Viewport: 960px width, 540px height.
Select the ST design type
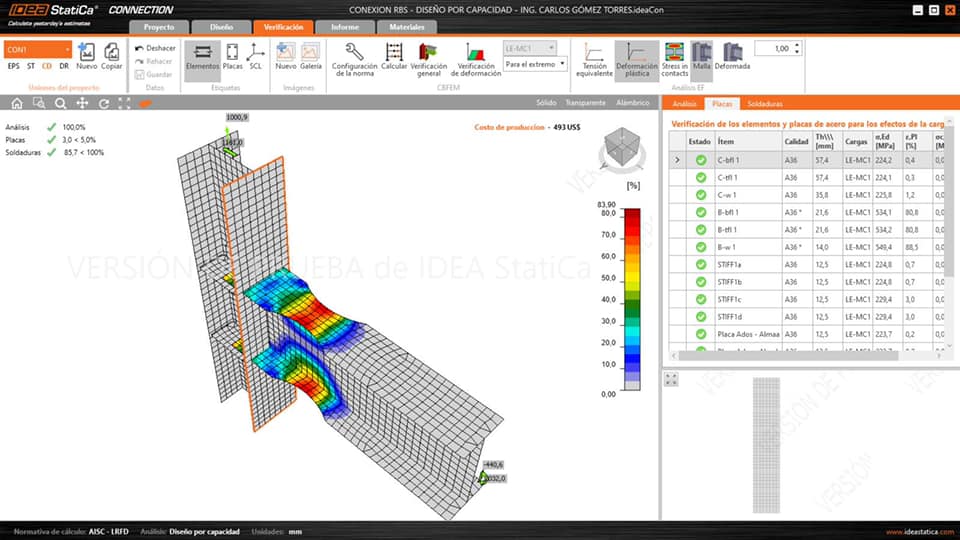[31, 66]
